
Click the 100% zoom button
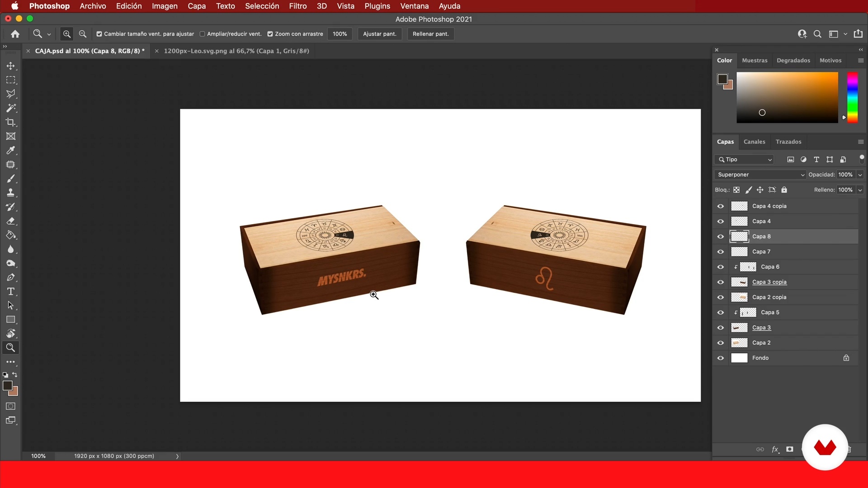pyautogui.click(x=340, y=34)
